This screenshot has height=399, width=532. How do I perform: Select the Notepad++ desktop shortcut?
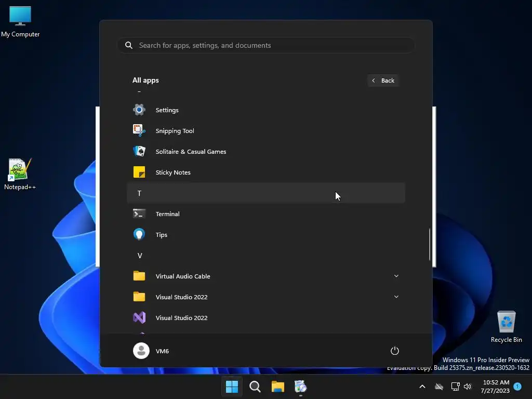20,174
